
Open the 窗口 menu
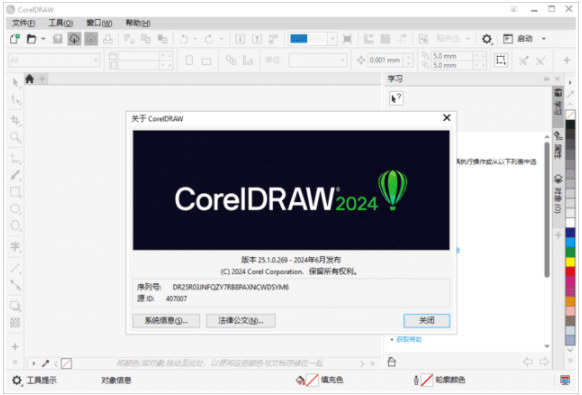99,23
